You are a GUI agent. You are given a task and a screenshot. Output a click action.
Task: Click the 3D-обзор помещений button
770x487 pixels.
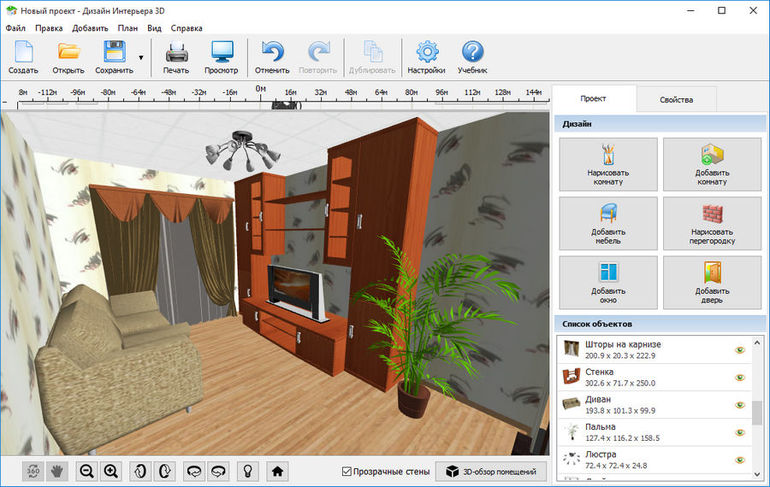click(491, 471)
